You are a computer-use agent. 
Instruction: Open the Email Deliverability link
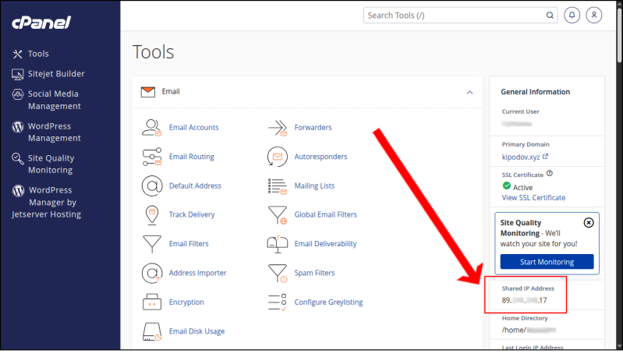[x=325, y=244]
